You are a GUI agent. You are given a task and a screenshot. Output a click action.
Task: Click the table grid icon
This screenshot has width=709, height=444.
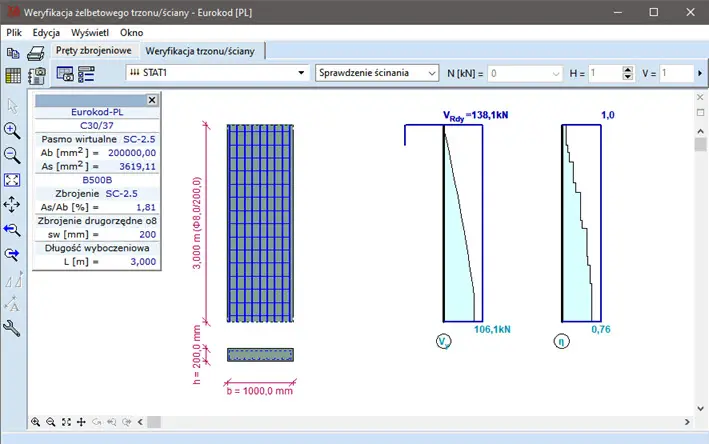click(13, 76)
